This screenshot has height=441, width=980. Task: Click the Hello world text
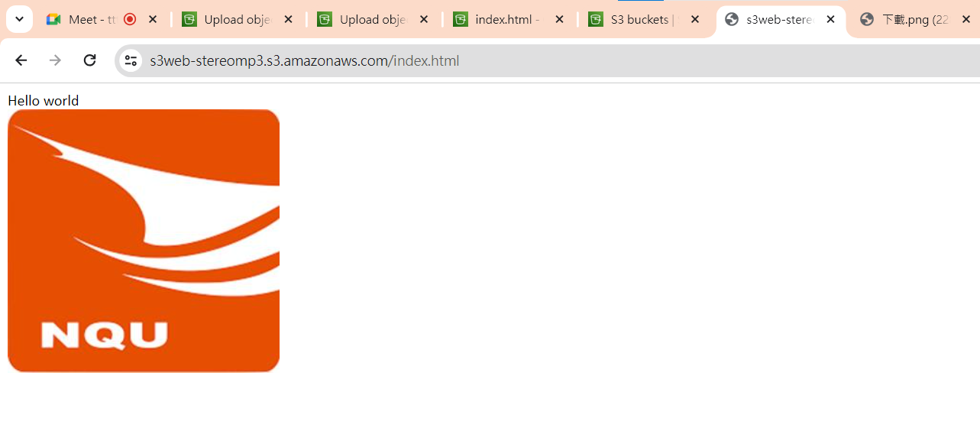[x=44, y=100]
